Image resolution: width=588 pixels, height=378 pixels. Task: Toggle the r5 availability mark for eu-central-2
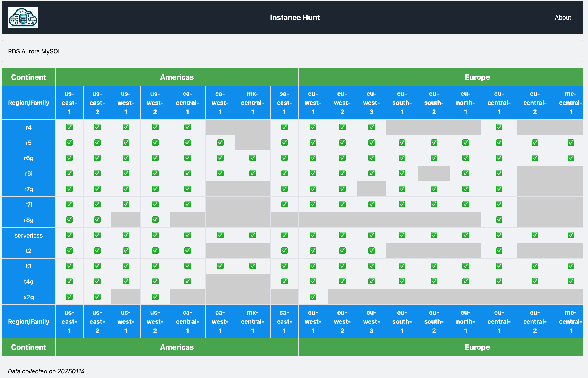coord(535,143)
